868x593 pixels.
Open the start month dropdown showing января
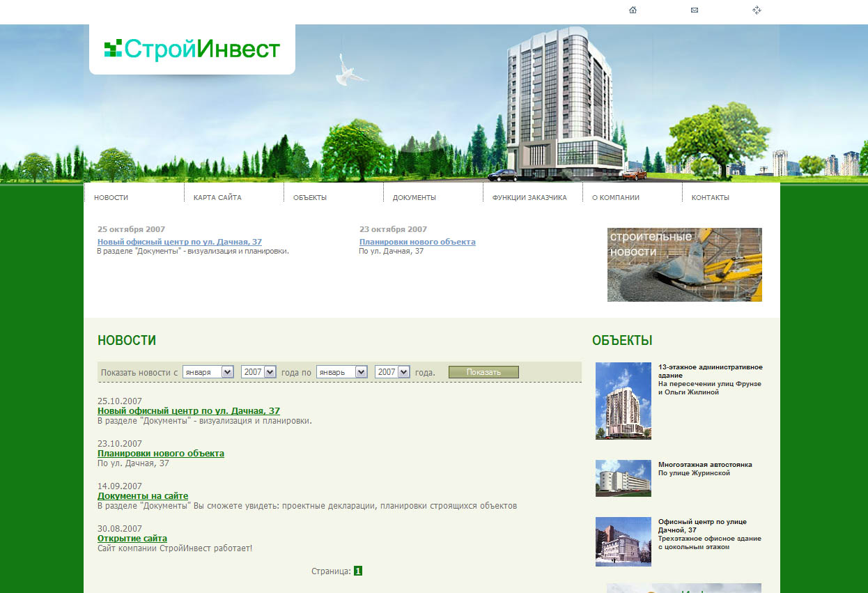(208, 372)
